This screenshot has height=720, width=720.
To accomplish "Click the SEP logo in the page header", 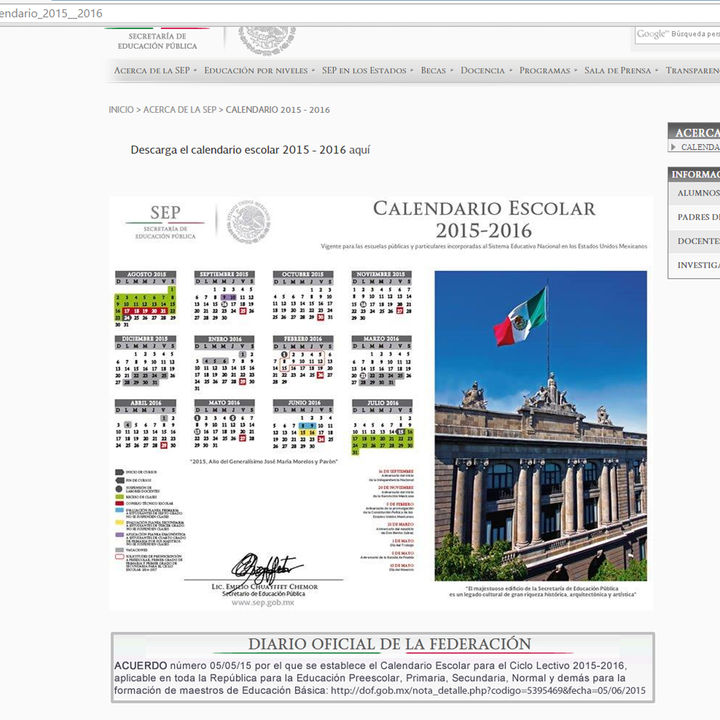I will (x=157, y=39).
